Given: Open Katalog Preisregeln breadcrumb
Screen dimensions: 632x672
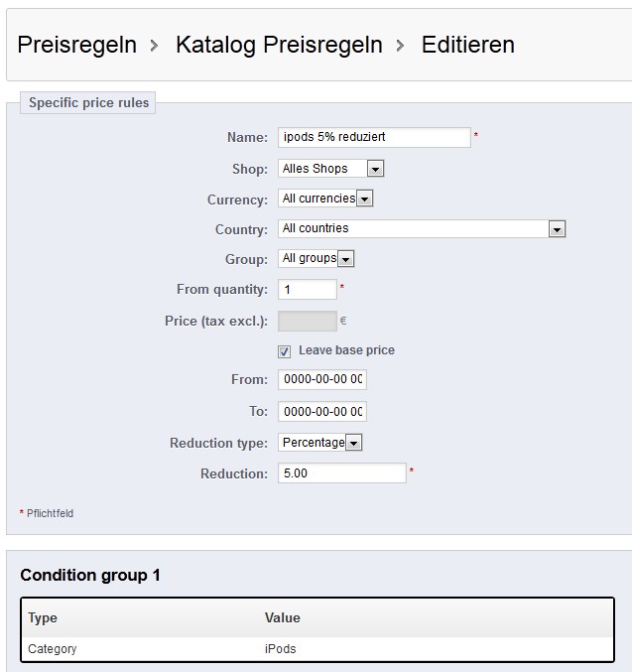Looking at the screenshot, I should point(279,45).
